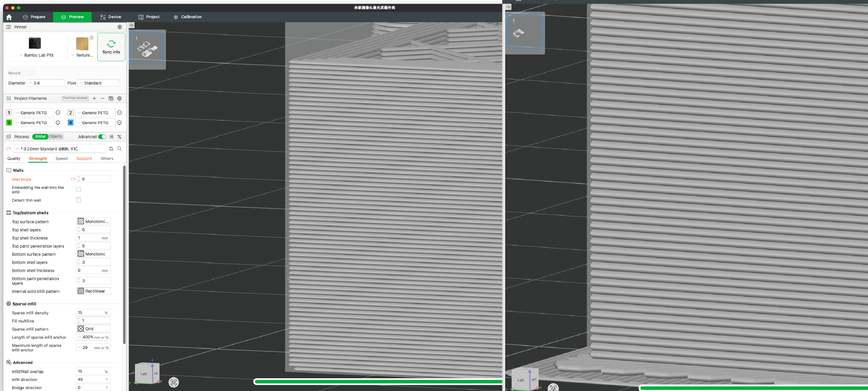Save the current process preset
The height and width of the screenshot is (391, 868).
pyautogui.click(x=111, y=148)
